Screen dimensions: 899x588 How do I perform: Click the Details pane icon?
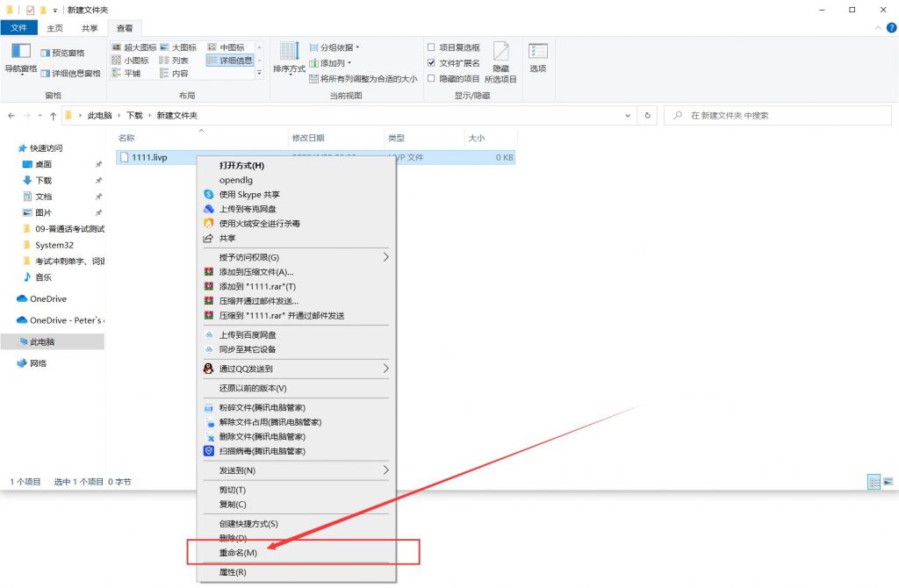coord(46,74)
